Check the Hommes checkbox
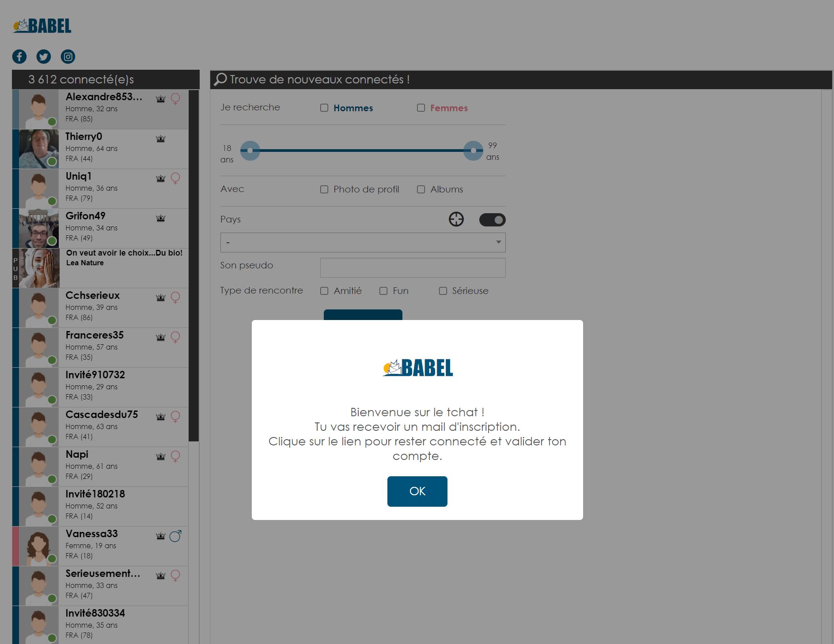This screenshot has width=834, height=644. [x=324, y=108]
